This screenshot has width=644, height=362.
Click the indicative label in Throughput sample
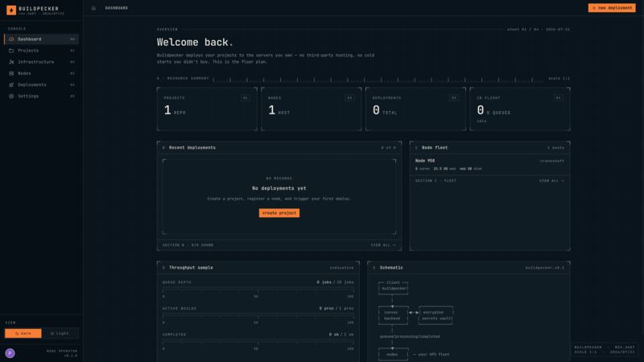[341, 268]
